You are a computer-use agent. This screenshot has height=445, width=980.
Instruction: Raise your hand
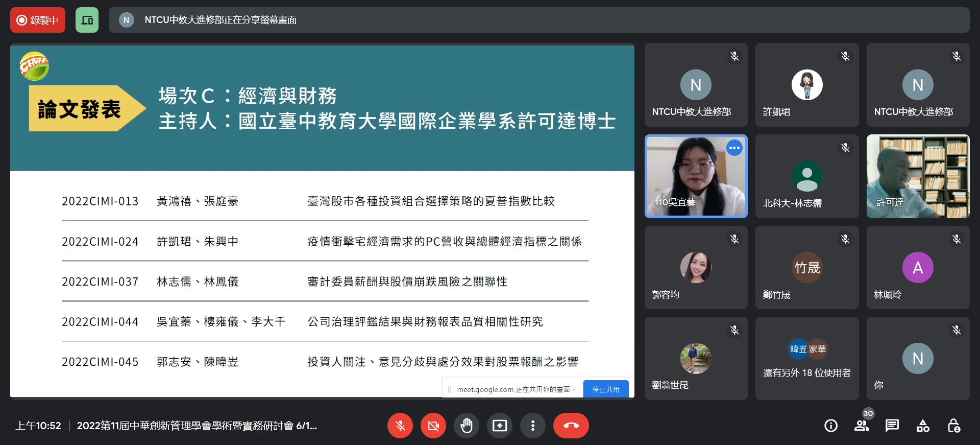(466, 426)
